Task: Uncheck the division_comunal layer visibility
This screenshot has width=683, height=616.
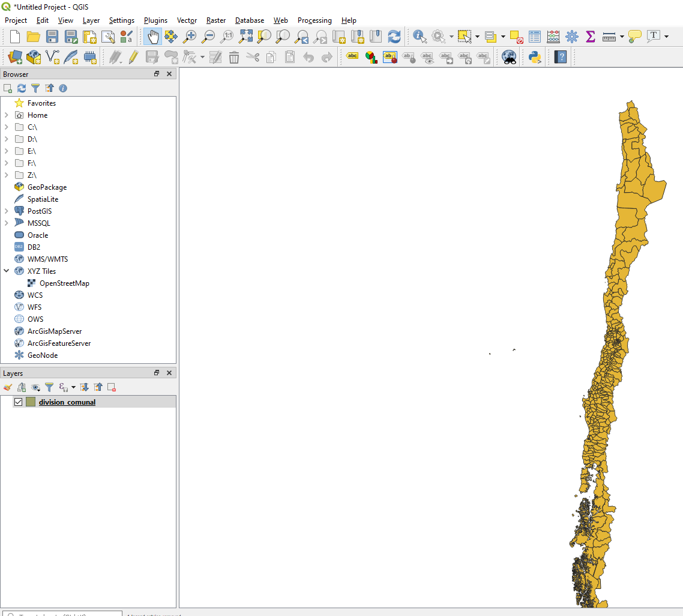Action: click(x=18, y=402)
